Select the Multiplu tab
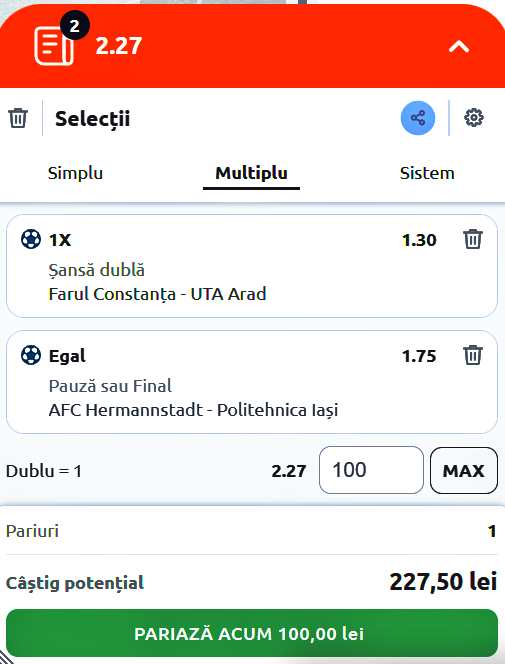 tap(251, 173)
